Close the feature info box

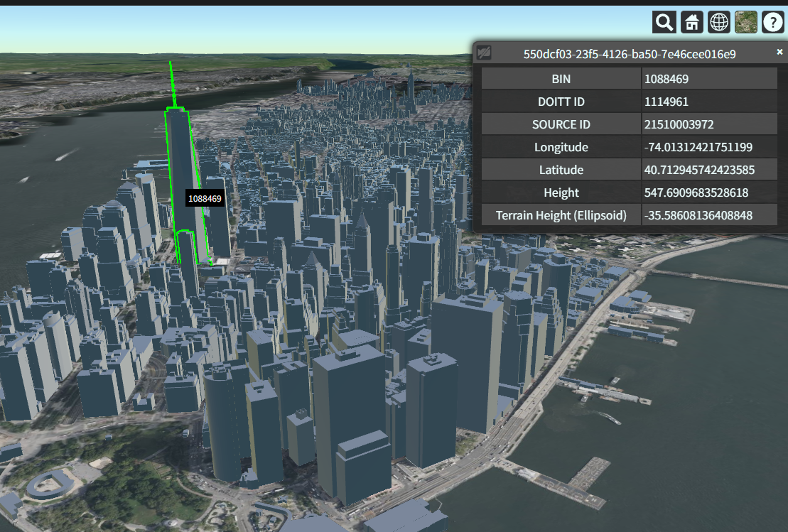(779, 52)
